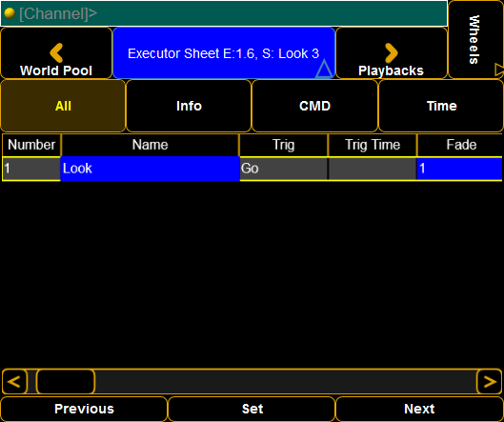This screenshot has width=504, height=422.
Task: Expand Wheels panel with small corner triangle
Action: click(x=499, y=70)
